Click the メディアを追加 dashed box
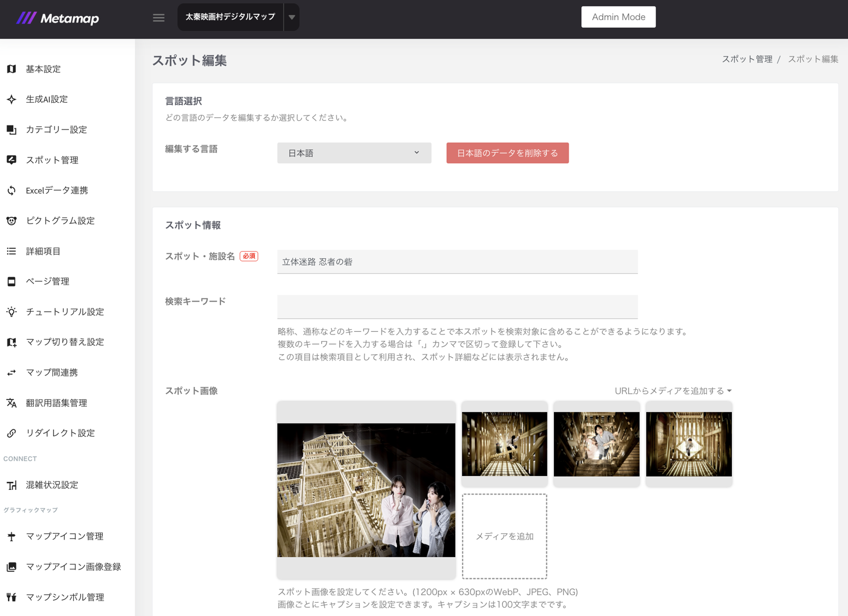 [505, 536]
